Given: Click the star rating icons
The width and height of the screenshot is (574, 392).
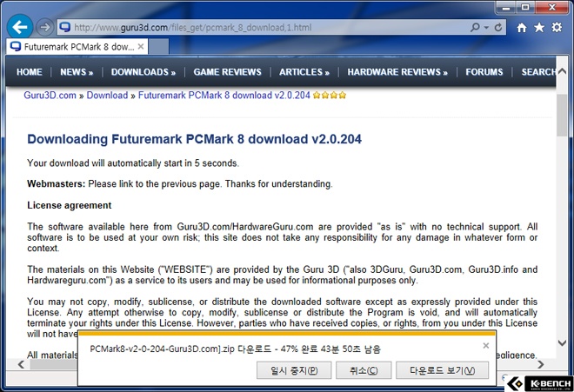Looking at the screenshot, I should [330, 96].
